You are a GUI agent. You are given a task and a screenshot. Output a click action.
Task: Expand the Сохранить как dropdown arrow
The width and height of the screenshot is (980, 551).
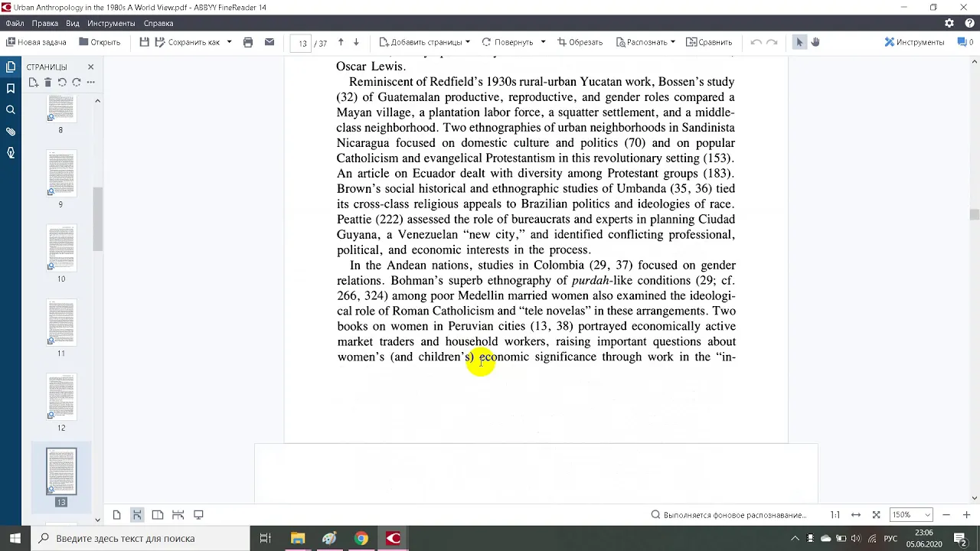click(x=229, y=42)
